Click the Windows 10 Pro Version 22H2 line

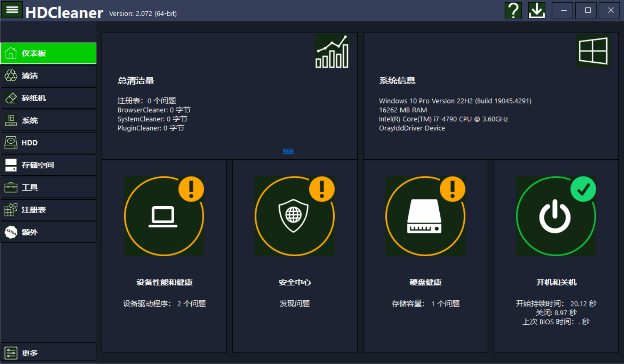click(455, 101)
